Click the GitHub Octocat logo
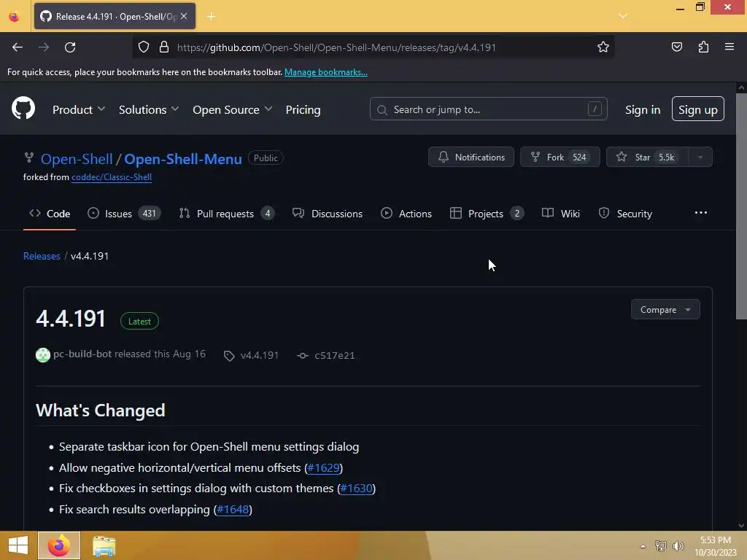Image resolution: width=747 pixels, height=560 pixels. [x=23, y=109]
